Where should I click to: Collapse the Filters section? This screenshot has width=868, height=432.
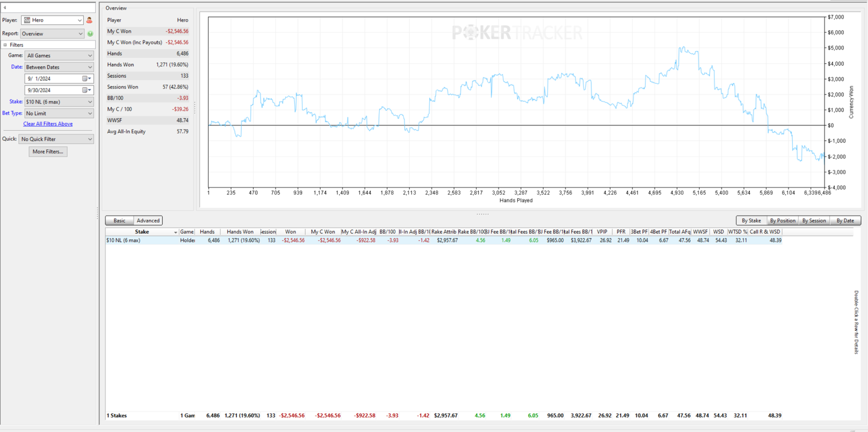tap(5, 45)
